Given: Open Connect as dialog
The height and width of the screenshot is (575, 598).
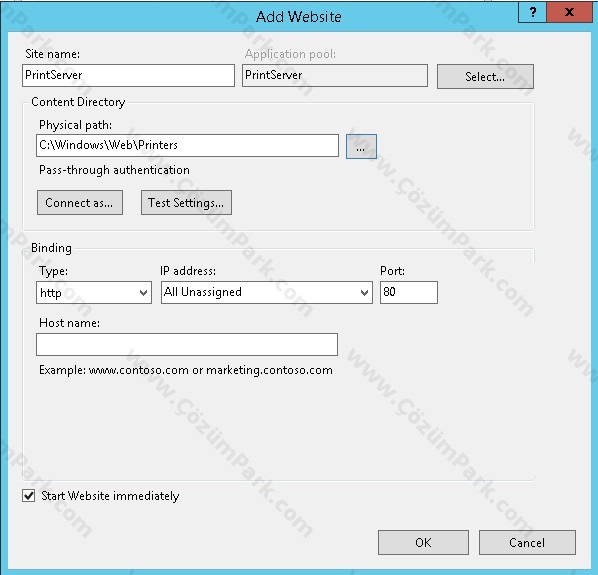Looking at the screenshot, I should [x=80, y=202].
